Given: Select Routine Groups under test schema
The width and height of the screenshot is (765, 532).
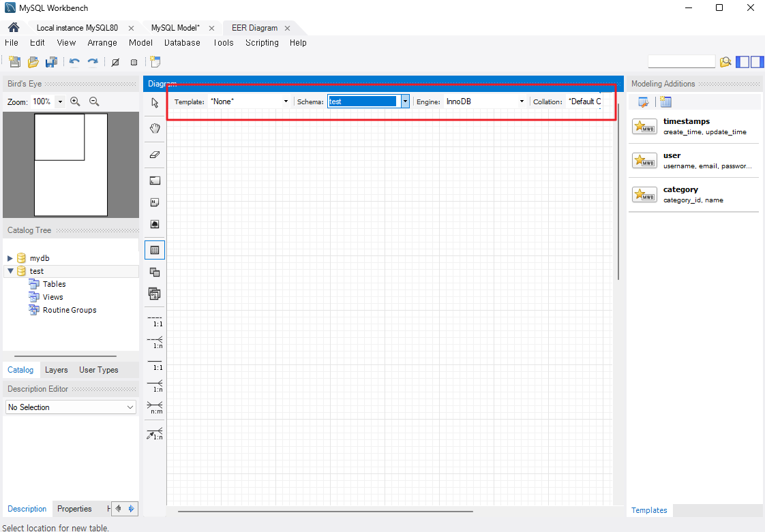Looking at the screenshot, I should tap(70, 310).
